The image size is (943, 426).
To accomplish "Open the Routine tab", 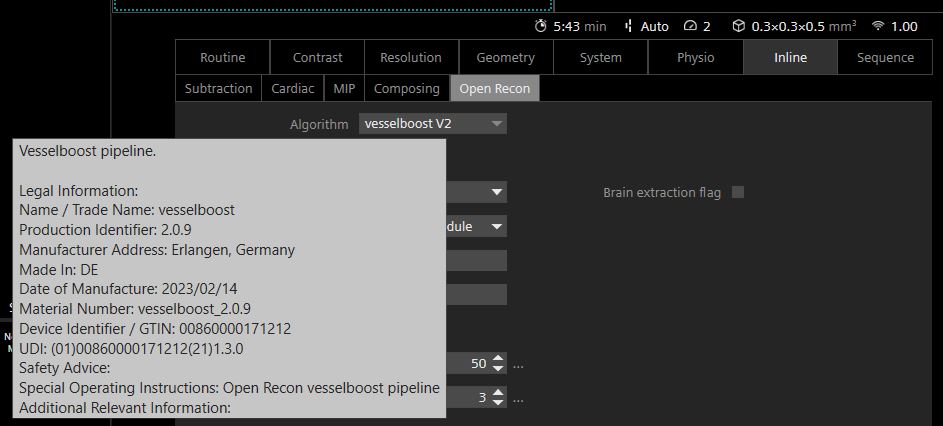I will click(x=223, y=57).
